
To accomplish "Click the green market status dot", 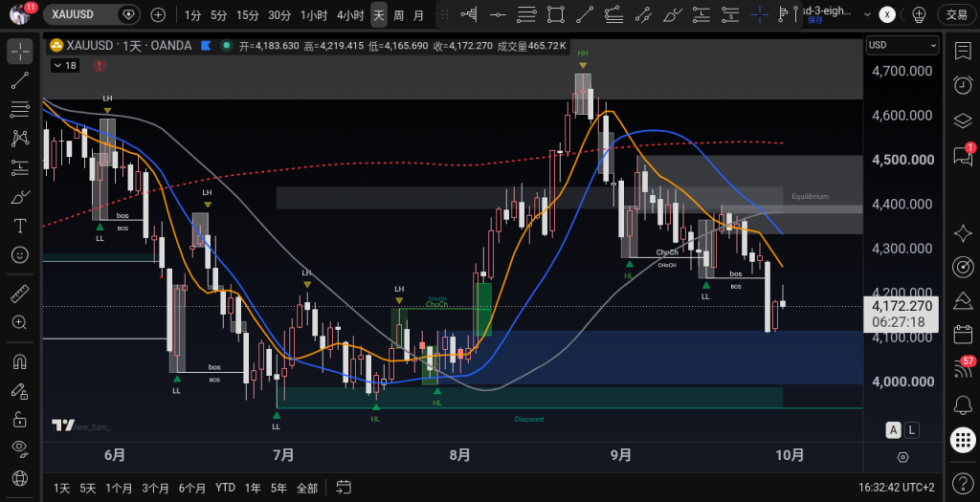I will click(226, 45).
